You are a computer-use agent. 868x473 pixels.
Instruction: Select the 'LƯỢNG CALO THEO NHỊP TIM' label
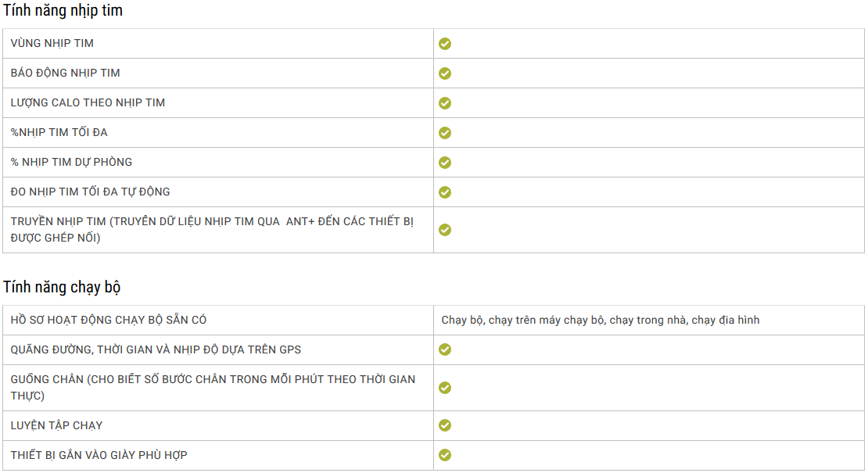(88, 103)
